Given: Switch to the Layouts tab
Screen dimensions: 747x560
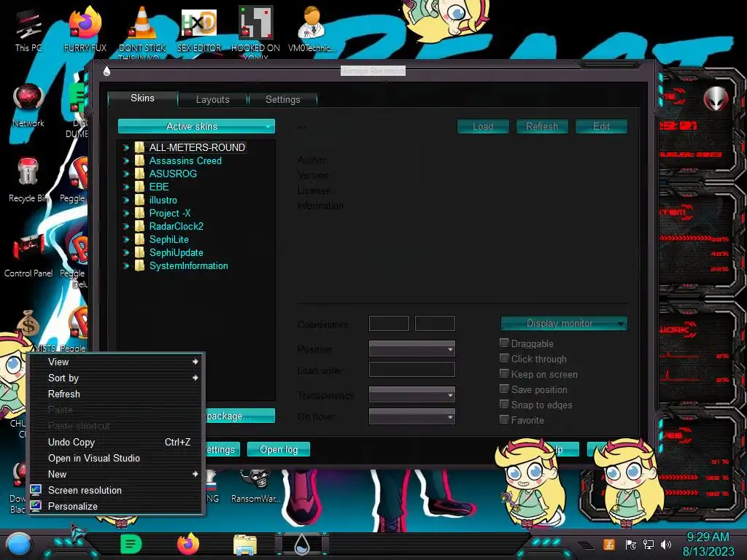Looking at the screenshot, I should [x=212, y=99].
